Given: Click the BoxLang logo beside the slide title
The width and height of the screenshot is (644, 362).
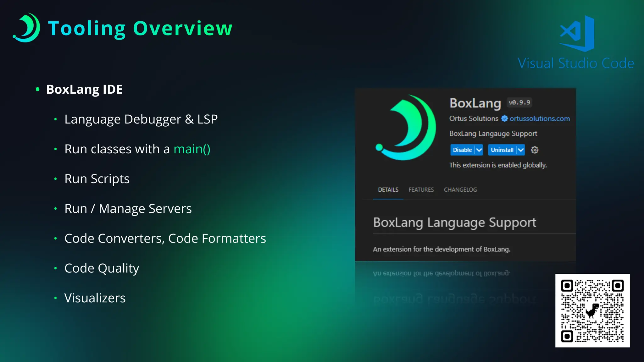Looking at the screenshot, I should [x=26, y=28].
